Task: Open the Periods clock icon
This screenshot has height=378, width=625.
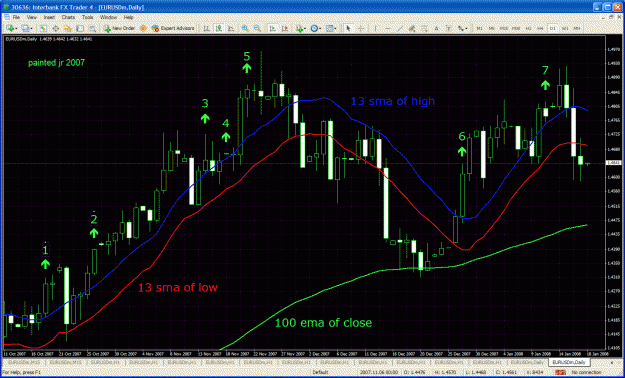Action: point(314,28)
